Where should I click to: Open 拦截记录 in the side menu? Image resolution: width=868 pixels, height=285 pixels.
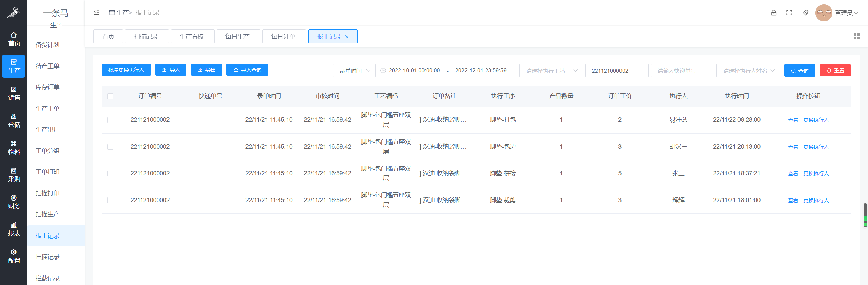point(47,278)
